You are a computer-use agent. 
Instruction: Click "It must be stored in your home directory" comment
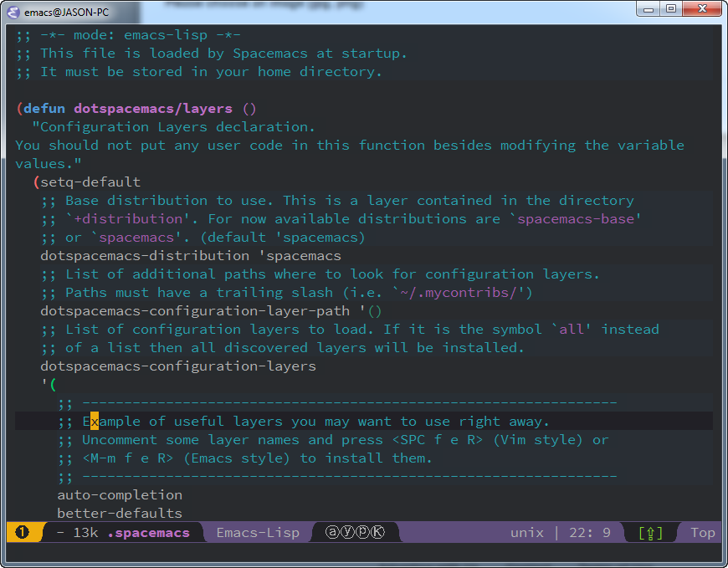(198, 72)
